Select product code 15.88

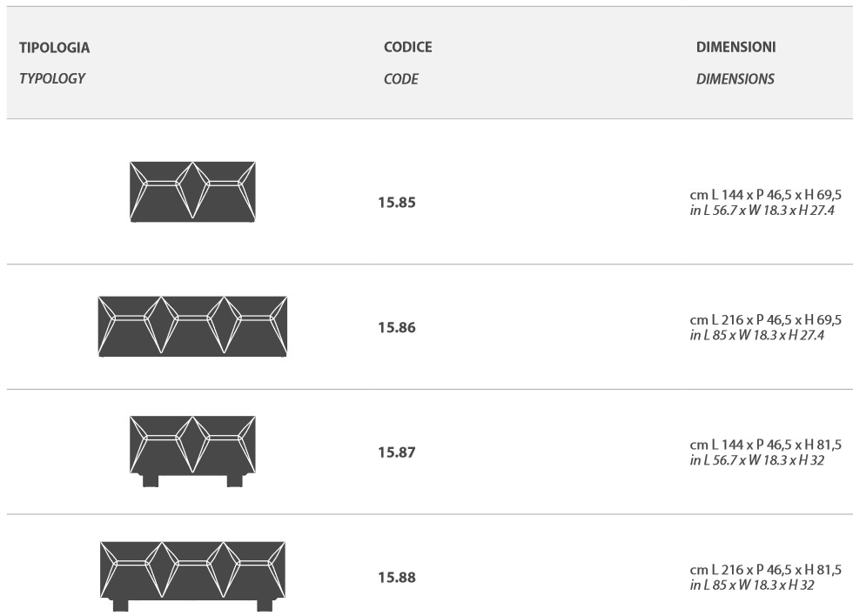[x=397, y=579]
